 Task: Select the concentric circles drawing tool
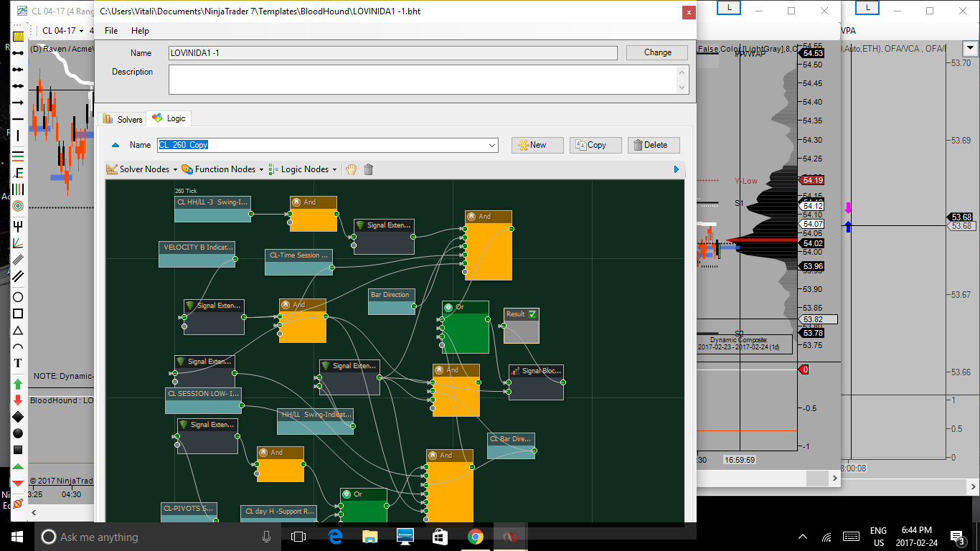[18, 206]
